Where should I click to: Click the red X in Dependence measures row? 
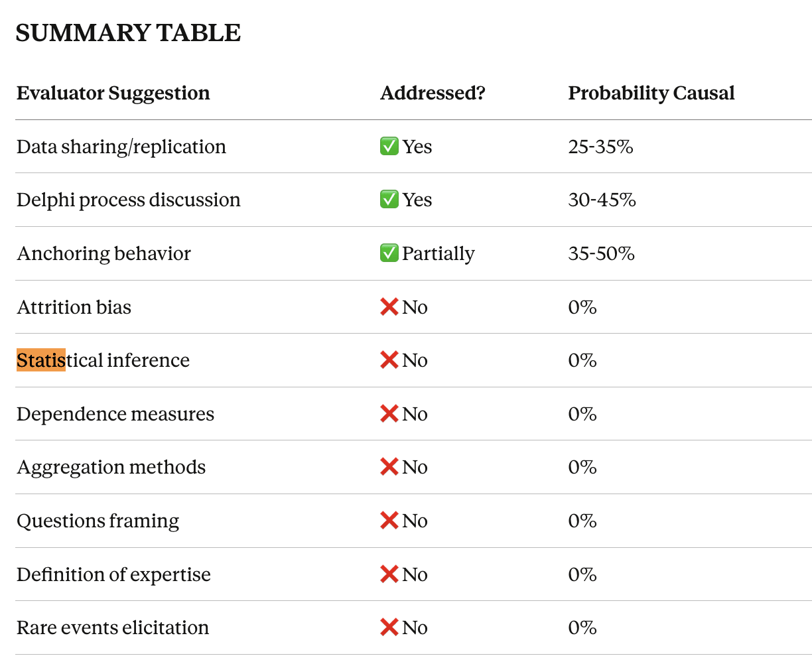[389, 413]
